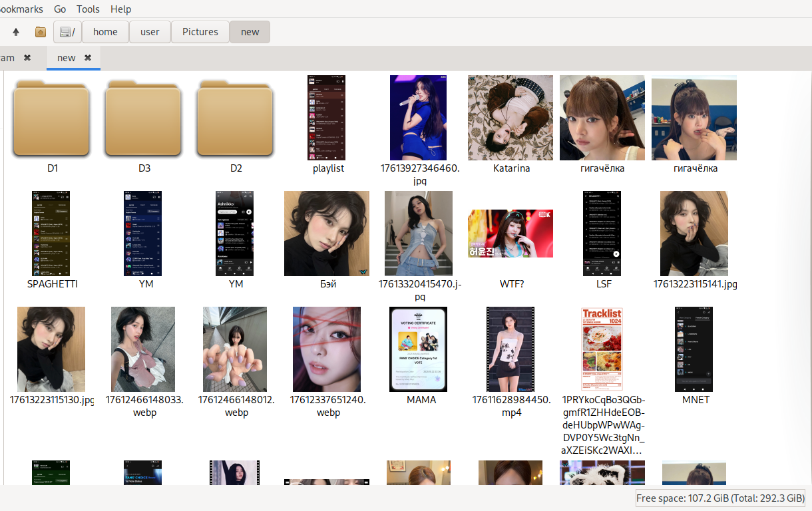Open the D1 folder icon

coord(53,118)
